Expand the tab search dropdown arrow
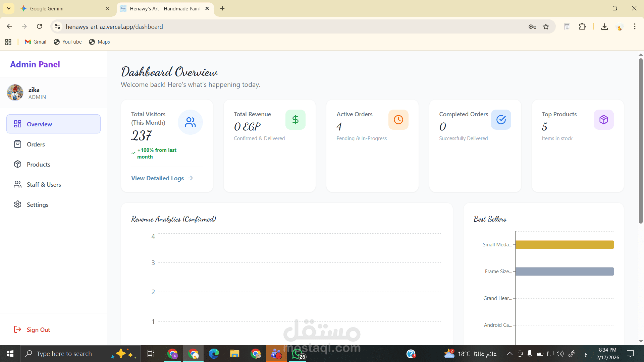644x362 pixels. 9,8
